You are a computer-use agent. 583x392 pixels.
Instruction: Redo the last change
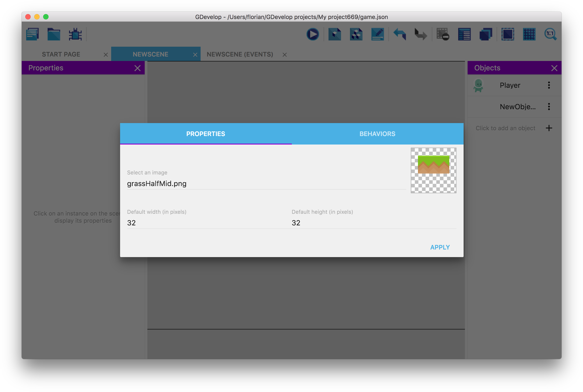pos(421,34)
